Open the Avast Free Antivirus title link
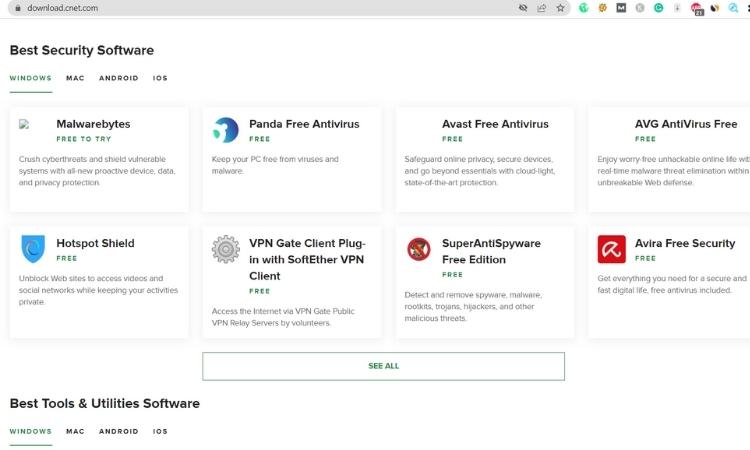750x450 pixels. click(495, 124)
